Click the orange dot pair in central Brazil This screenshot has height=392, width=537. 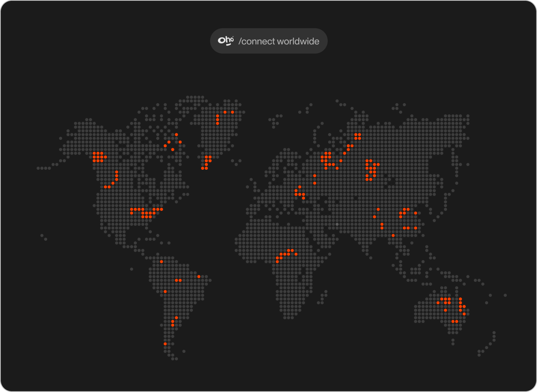[178, 280]
